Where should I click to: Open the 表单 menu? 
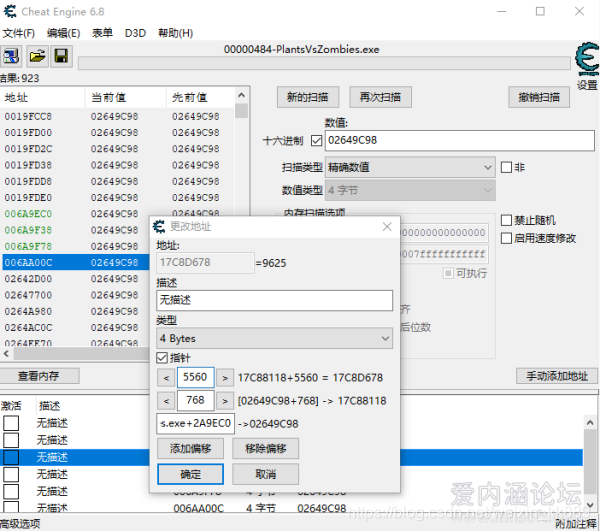point(102,33)
